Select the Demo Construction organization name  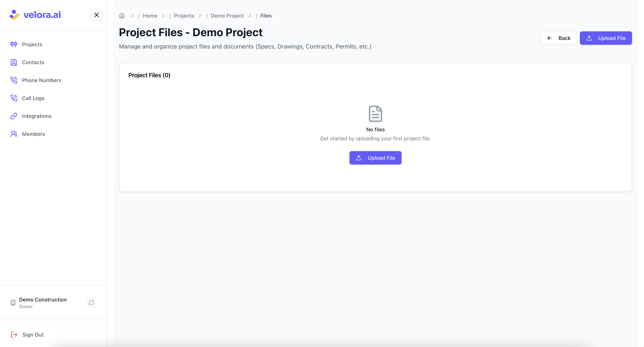pos(43,300)
